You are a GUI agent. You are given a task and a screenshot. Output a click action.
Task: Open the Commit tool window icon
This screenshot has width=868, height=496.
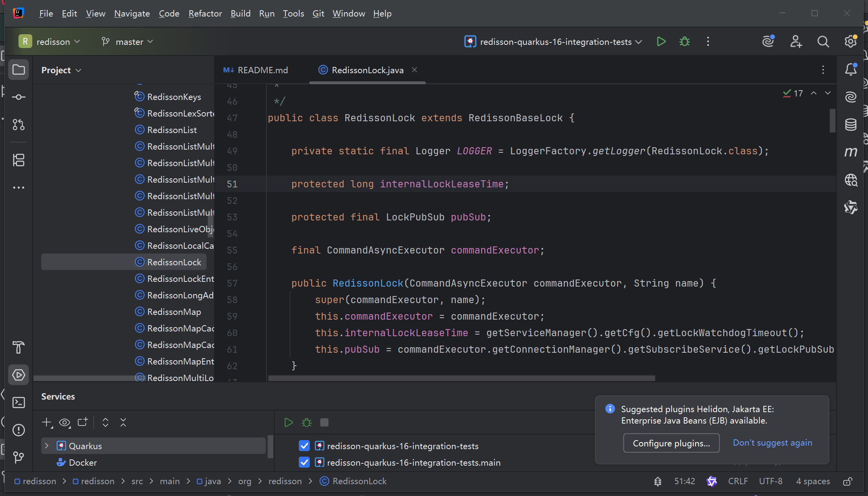coord(19,97)
